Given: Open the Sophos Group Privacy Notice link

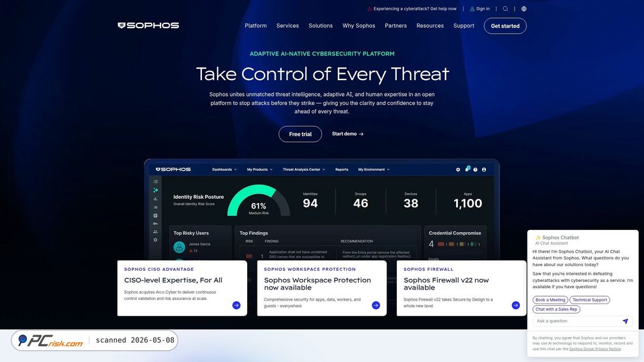Looking at the screenshot, I should point(595,349).
